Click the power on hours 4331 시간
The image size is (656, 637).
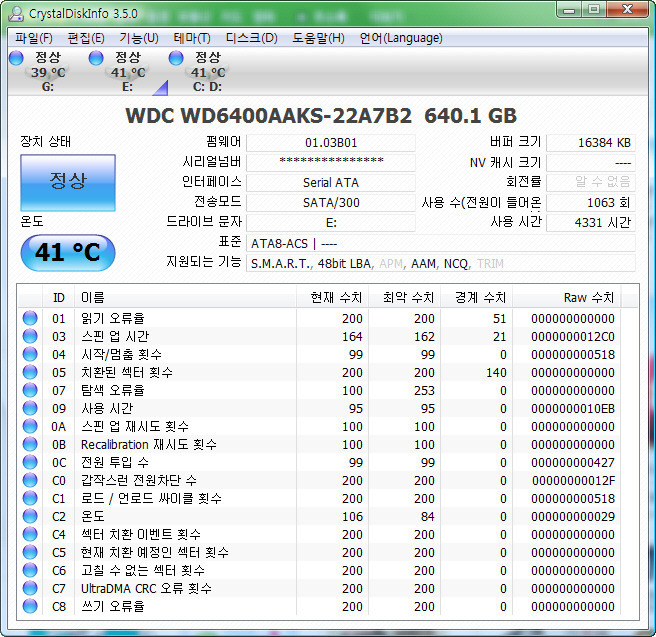pos(591,223)
